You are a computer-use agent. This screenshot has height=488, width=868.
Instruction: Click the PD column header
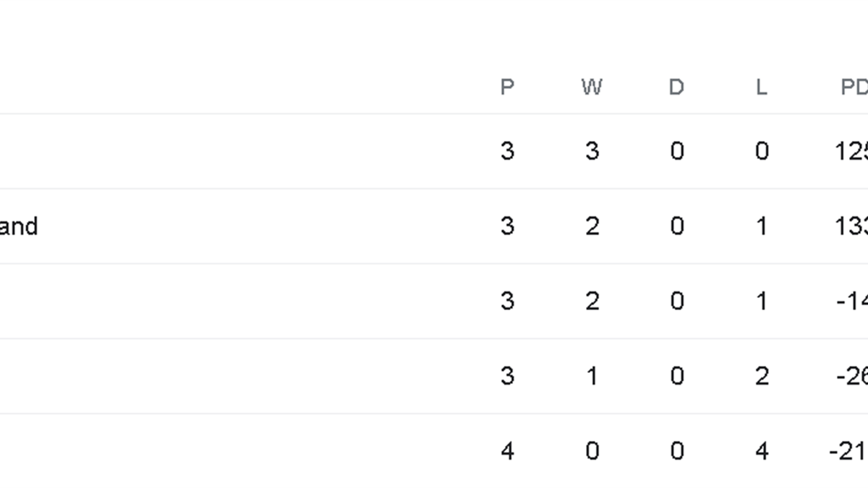(854, 87)
